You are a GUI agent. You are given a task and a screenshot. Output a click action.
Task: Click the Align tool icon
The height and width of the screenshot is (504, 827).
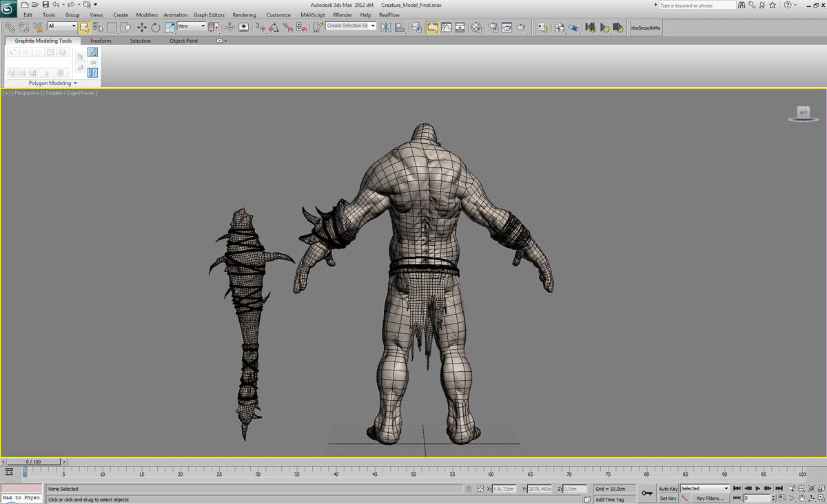coord(399,28)
